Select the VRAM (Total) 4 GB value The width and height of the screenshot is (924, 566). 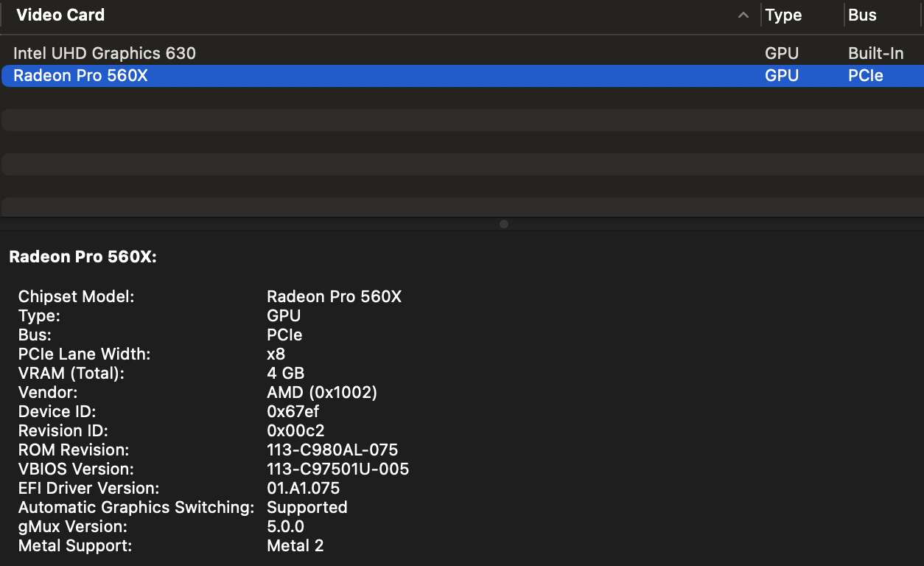pos(285,374)
